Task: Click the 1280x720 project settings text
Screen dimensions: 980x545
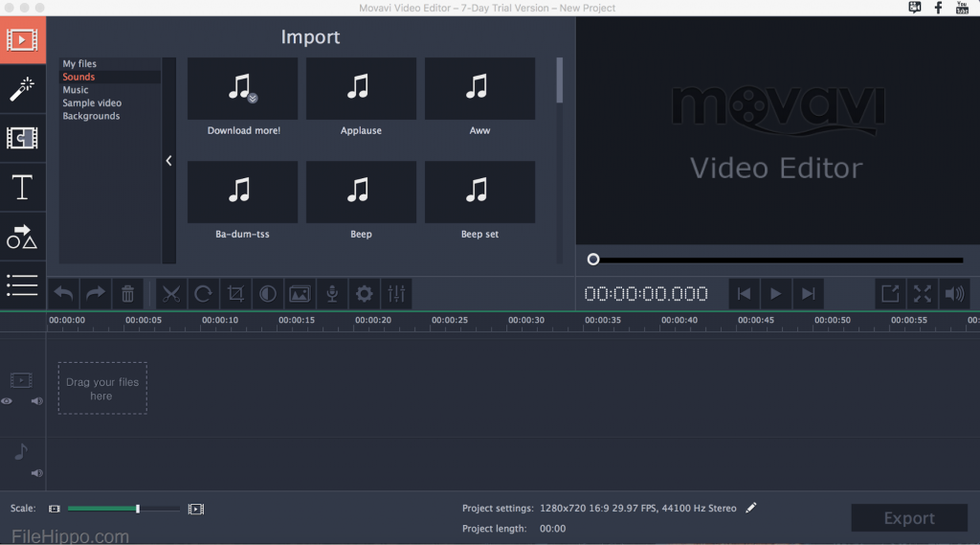Action: pyautogui.click(x=638, y=508)
